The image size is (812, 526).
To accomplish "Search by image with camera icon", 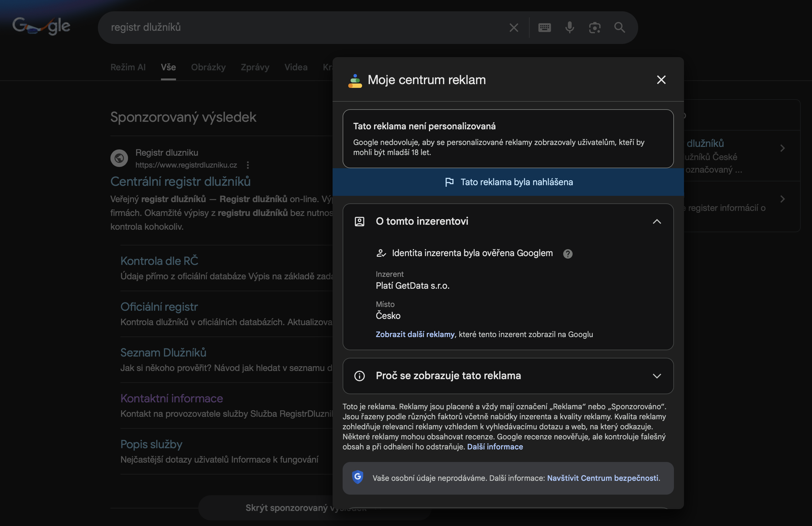I will [x=594, y=28].
